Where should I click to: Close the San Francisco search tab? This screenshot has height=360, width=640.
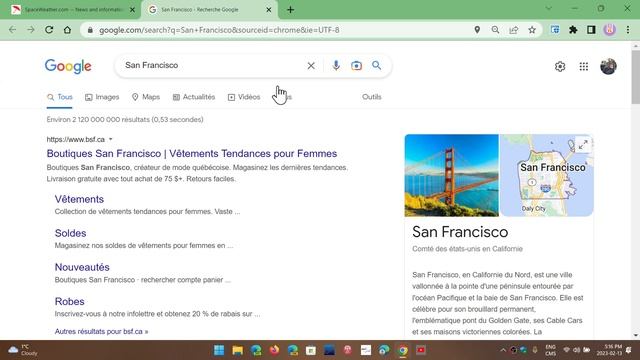(269, 10)
